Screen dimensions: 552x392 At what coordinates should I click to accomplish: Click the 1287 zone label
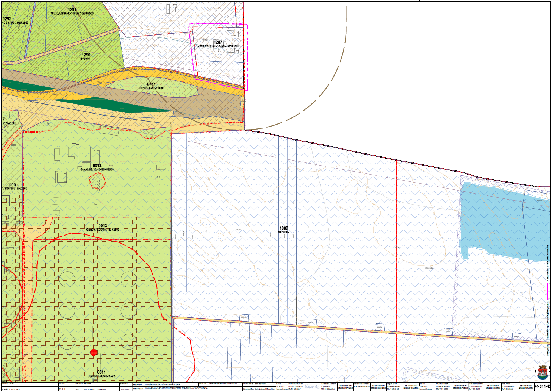tap(218, 42)
